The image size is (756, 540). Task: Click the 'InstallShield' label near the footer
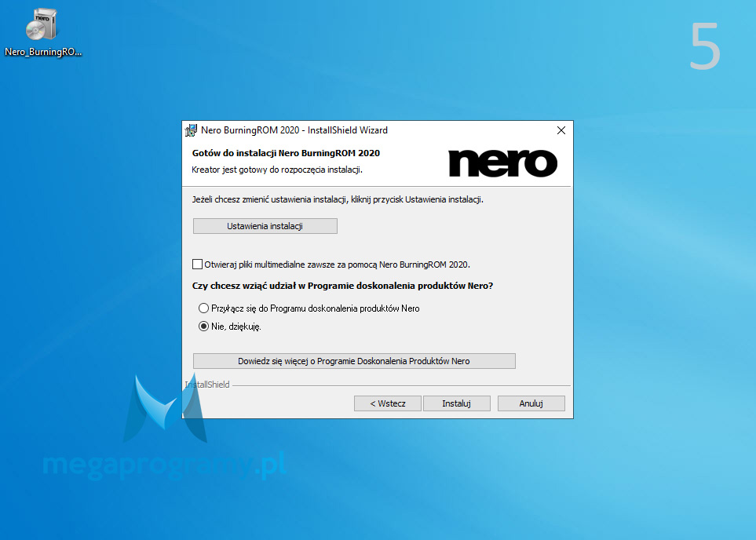point(207,385)
